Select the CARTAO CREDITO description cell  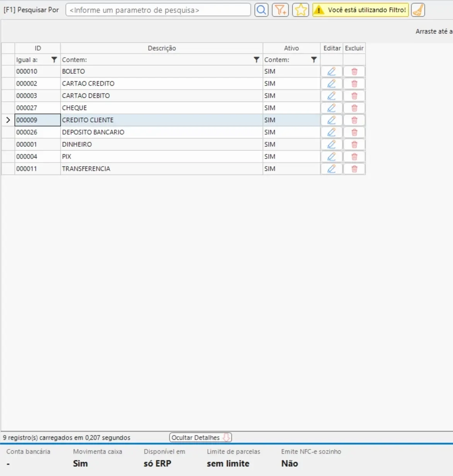click(x=162, y=83)
